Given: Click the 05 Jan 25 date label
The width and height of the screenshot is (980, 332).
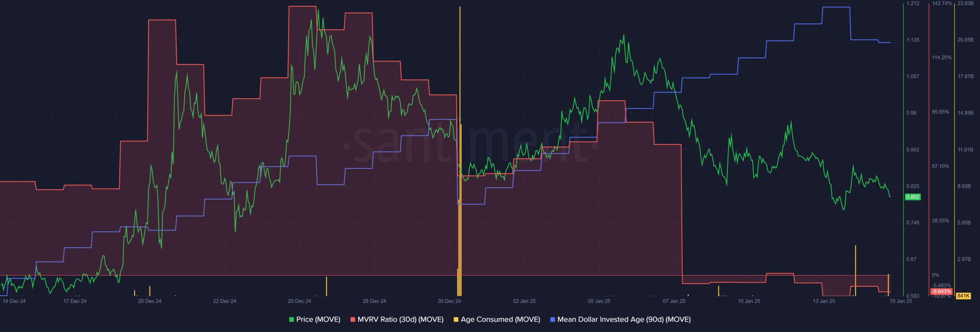Looking at the screenshot, I should point(599,301).
